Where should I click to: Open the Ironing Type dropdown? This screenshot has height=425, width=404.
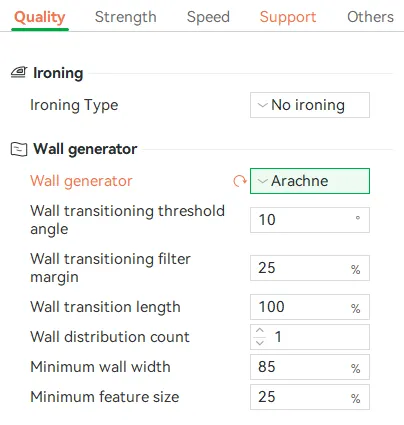tap(310, 105)
